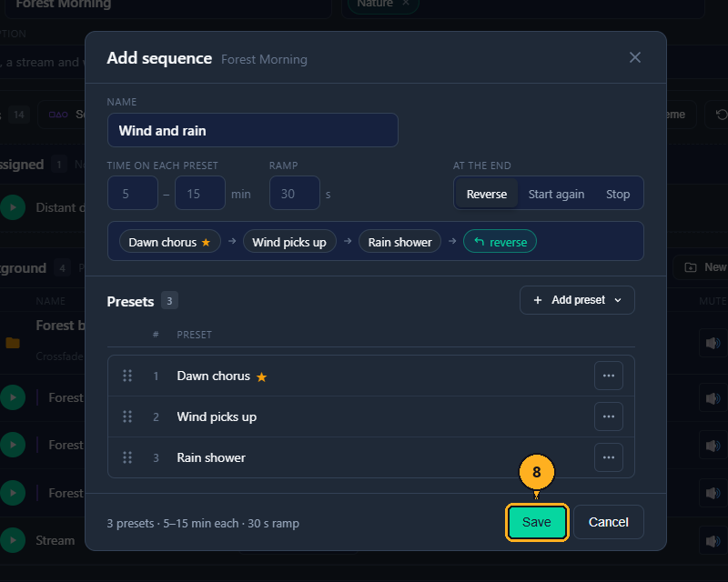Open options menu for Dawn chorus row
Image resolution: width=728 pixels, height=582 pixels.
pyautogui.click(x=608, y=376)
